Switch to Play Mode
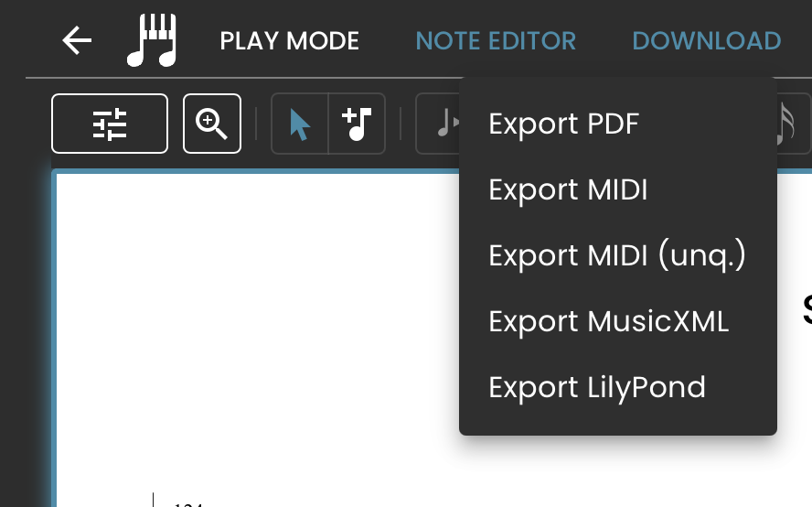The image size is (812, 507). click(290, 41)
